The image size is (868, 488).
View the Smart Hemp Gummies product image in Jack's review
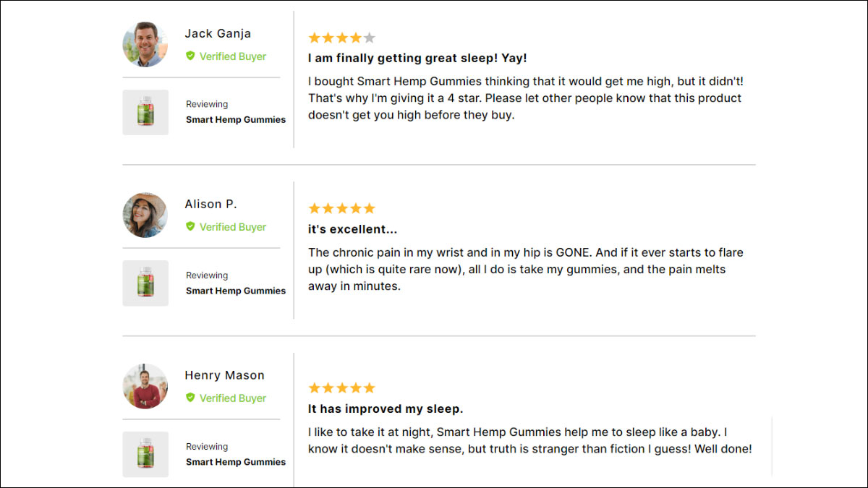[x=145, y=112]
